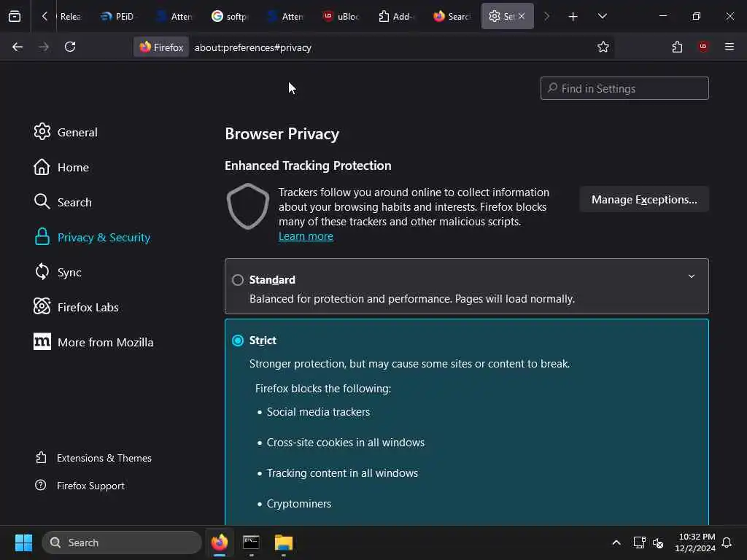Click the taskbar Search box

coord(122,542)
